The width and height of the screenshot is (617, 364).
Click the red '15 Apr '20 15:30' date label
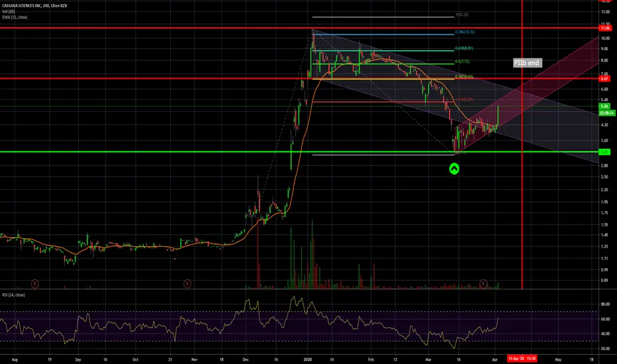tap(522, 359)
